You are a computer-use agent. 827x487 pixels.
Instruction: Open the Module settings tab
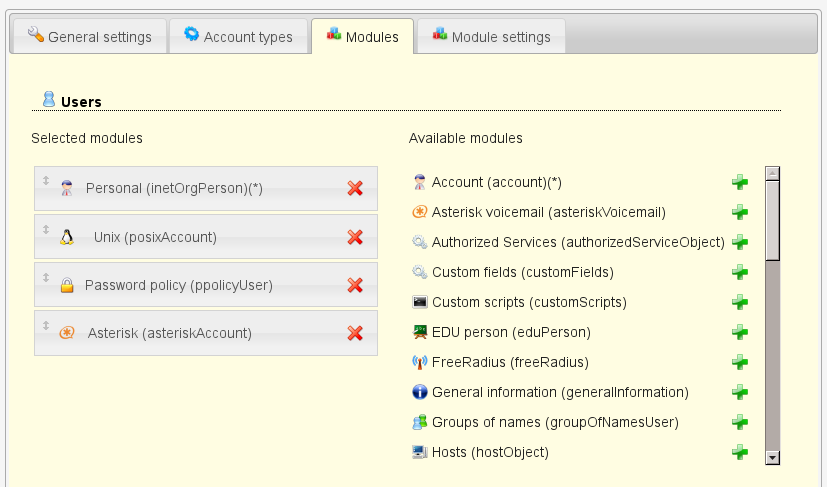tap(491, 37)
